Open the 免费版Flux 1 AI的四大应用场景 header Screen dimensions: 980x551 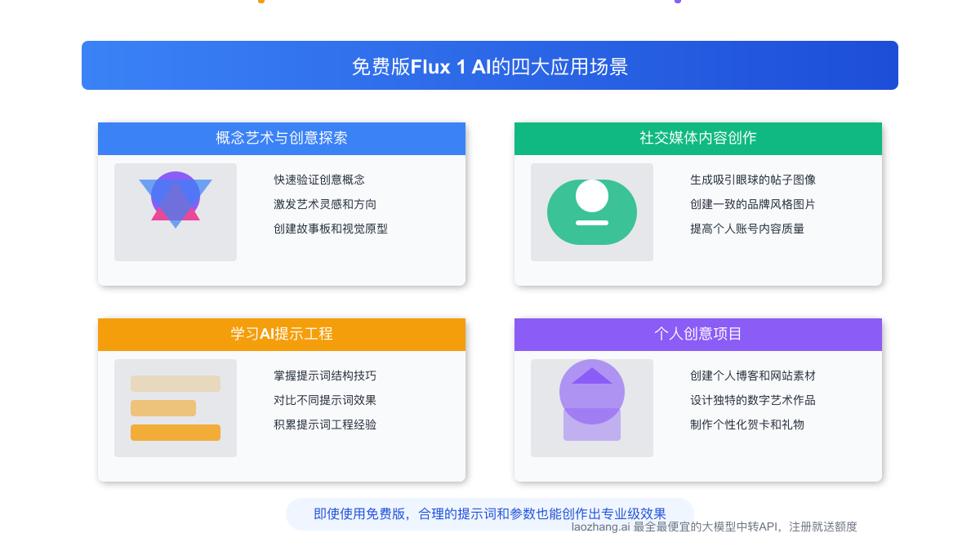click(x=490, y=64)
